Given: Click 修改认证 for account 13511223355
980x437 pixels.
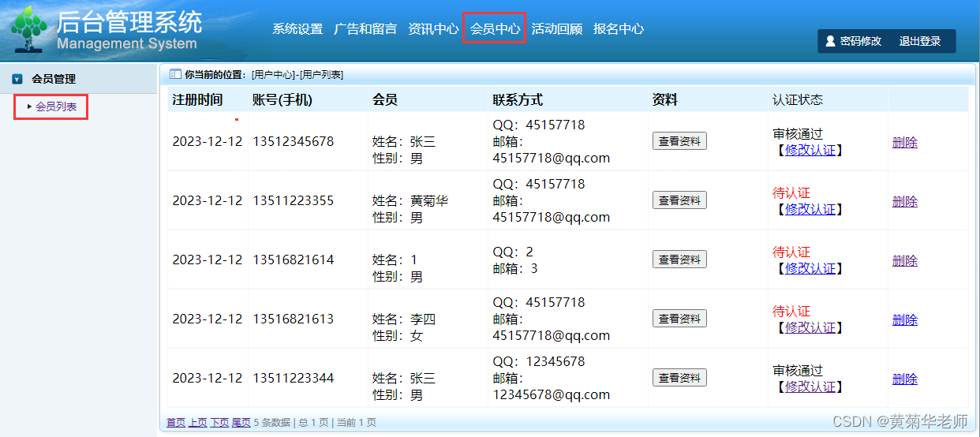Looking at the screenshot, I should pos(810,209).
